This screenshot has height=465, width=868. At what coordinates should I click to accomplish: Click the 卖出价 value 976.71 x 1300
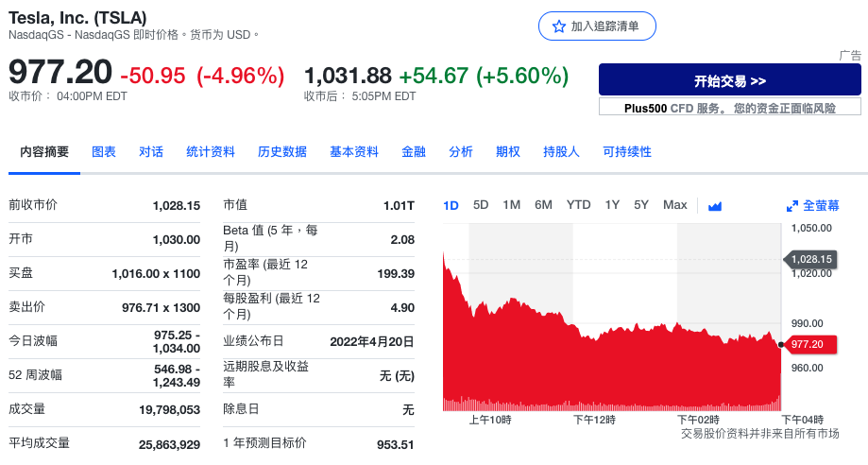pyautogui.click(x=161, y=307)
